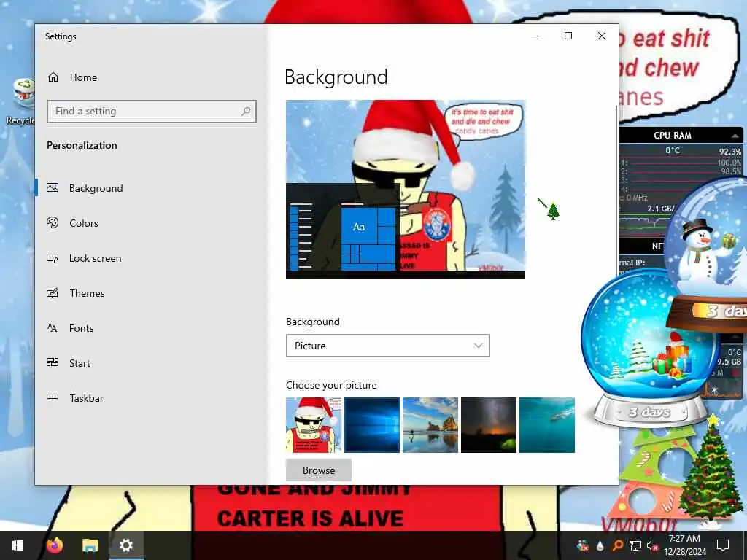Viewport: 747px width, 560px height.
Task: Choose the blue Windows logo wallpaper thumbnail
Action: click(372, 425)
